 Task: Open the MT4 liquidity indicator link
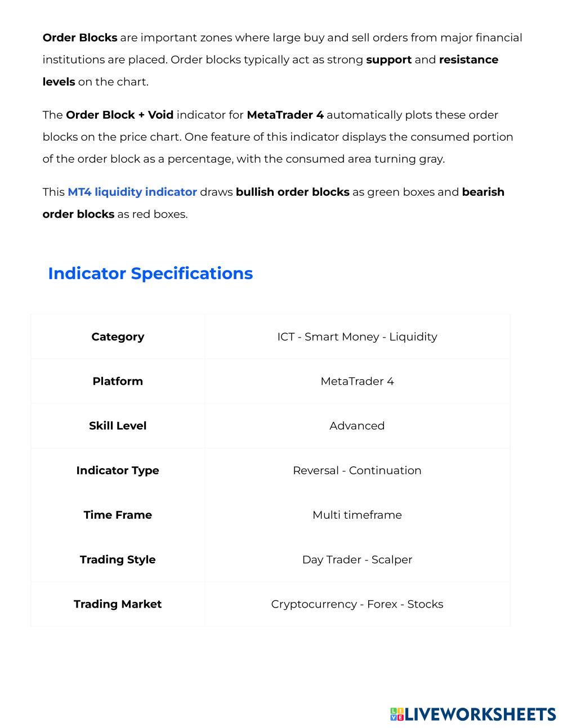click(132, 192)
